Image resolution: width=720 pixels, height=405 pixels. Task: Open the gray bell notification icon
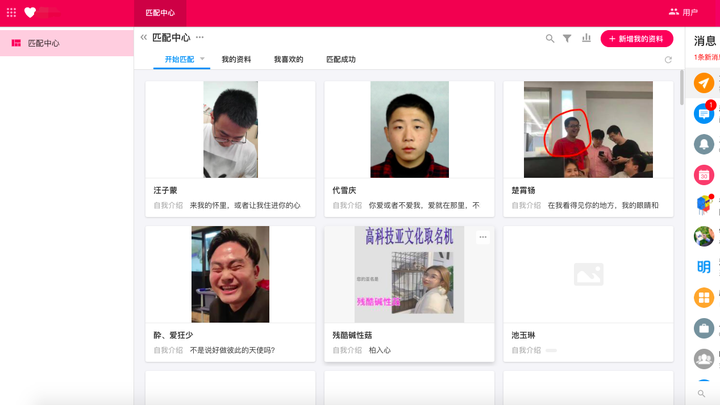[703, 144]
